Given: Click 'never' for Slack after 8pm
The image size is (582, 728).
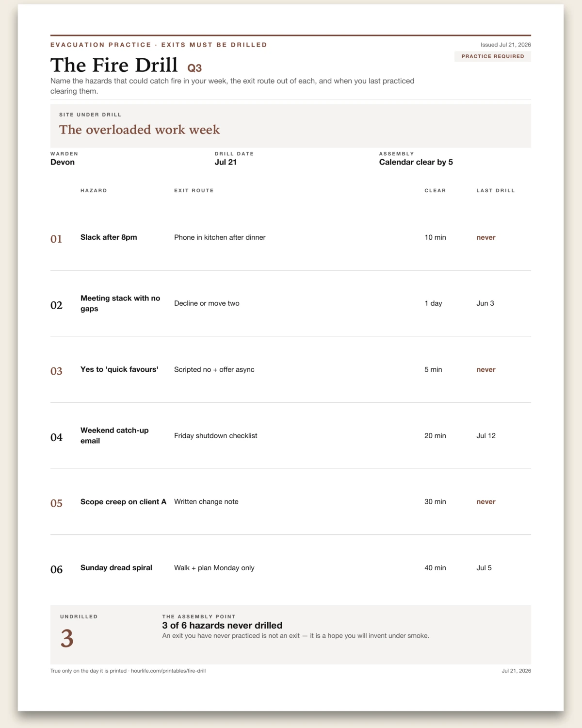Looking at the screenshot, I should click(x=485, y=237).
